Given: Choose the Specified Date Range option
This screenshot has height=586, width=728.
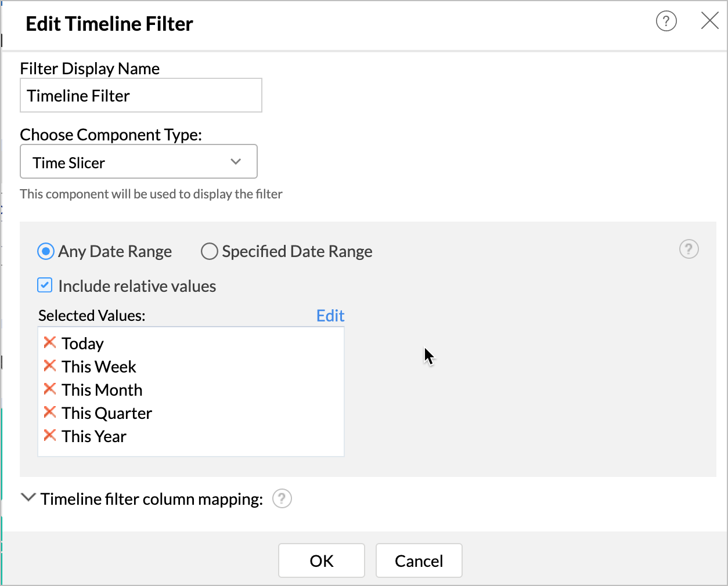Looking at the screenshot, I should pos(209,251).
